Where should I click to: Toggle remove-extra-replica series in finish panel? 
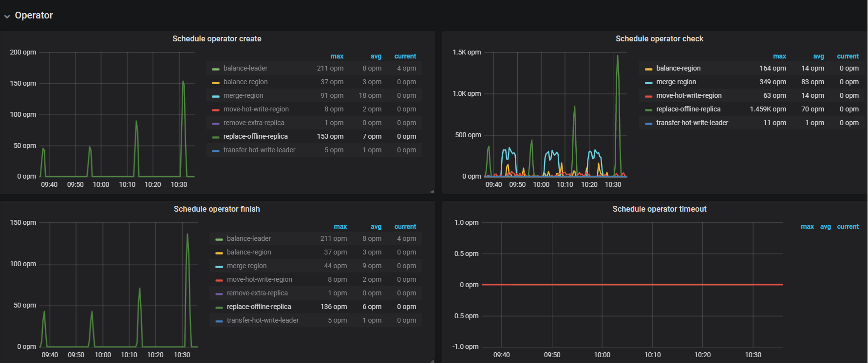pos(257,293)
